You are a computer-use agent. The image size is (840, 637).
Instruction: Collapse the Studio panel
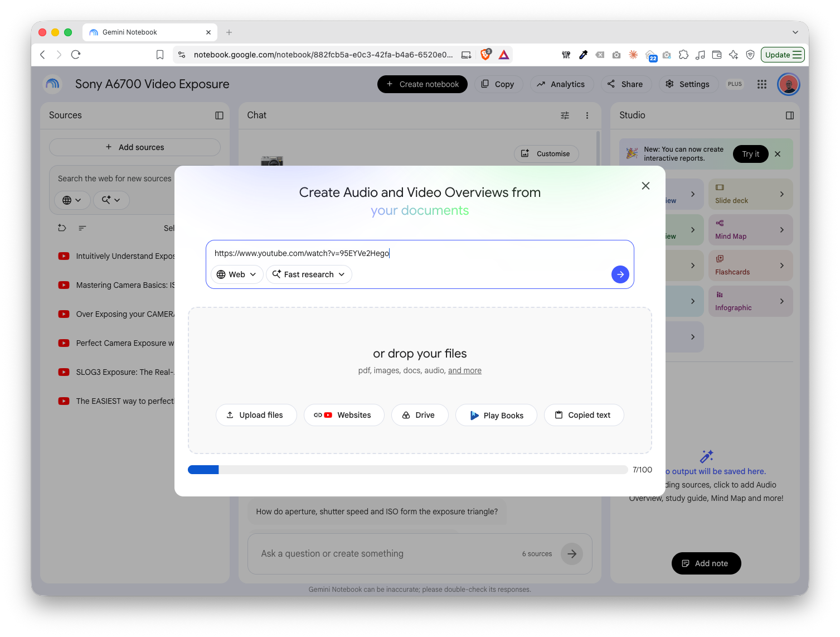(790, 115)
